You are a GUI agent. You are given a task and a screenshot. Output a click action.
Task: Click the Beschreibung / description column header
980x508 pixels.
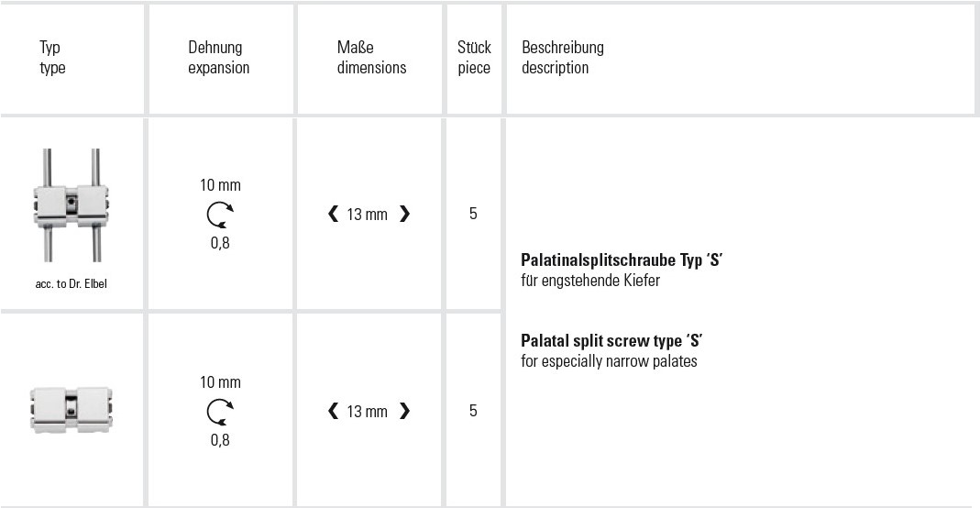pyautogui.click(x=563, y=58)
